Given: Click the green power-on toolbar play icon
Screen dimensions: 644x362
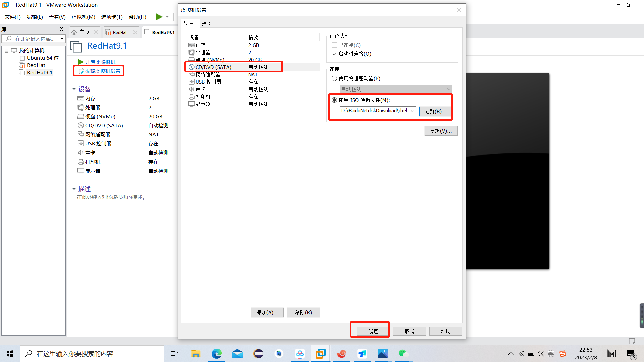Looking at the screenshot, I should click(159, 17).
